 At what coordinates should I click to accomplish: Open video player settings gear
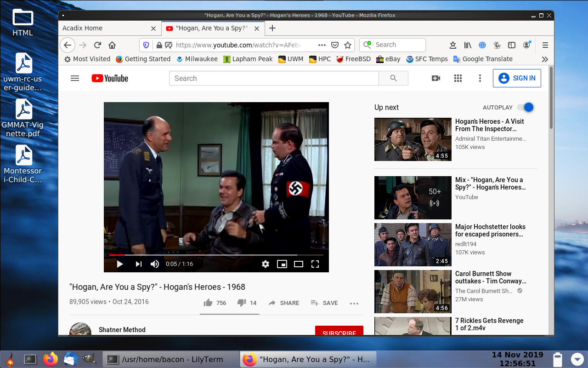[x=265, y=264]
